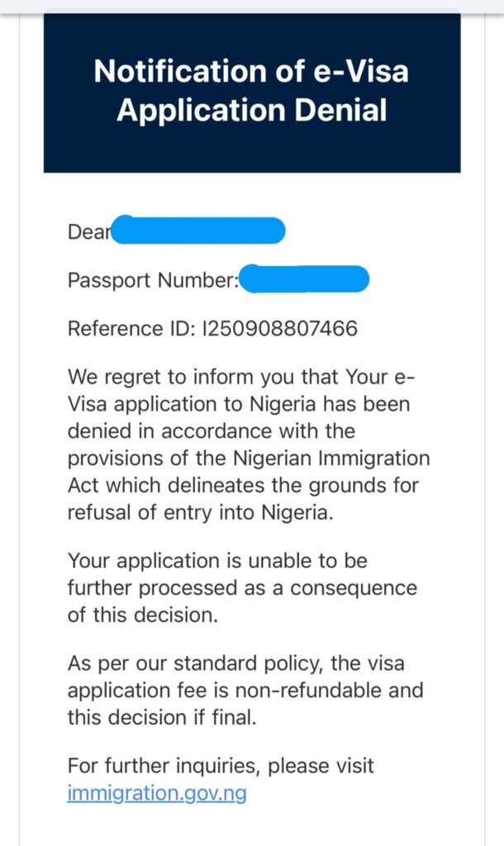This screenshot has height=846, width=504.
Task: Select the redacted passport number bar
Action: [307, 279]
